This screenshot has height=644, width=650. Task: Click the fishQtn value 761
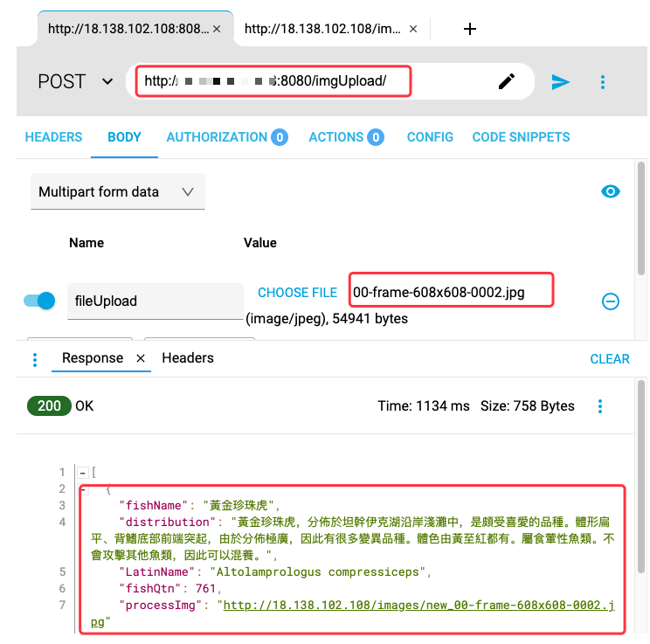pyautogui.click(x=205, y=588)
